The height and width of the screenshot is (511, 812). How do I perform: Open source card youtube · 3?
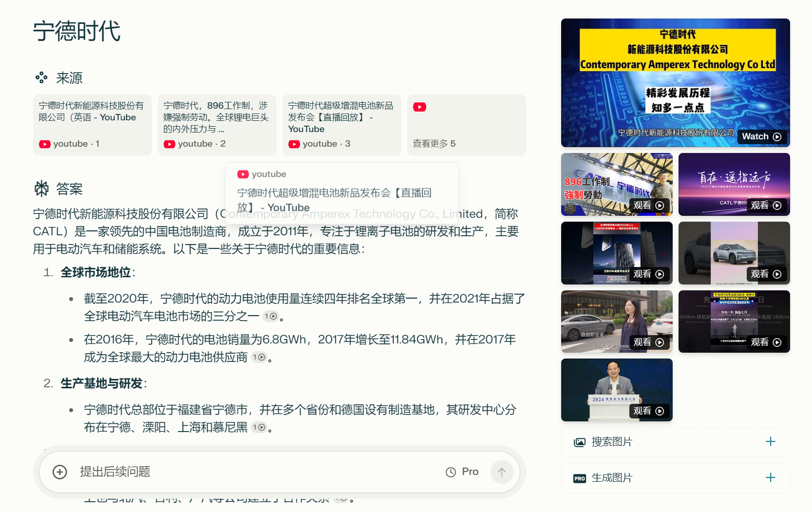click(x=342, y=125)
